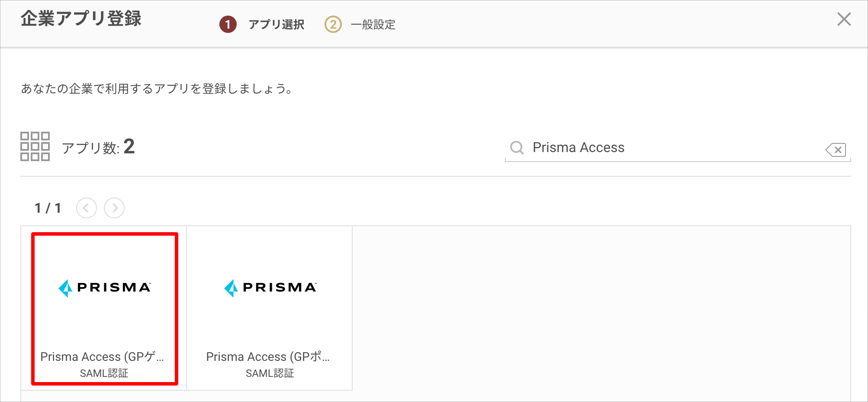The image size is (868, 402).
Task: Click the app grid view icon
Action: (35, 146)
